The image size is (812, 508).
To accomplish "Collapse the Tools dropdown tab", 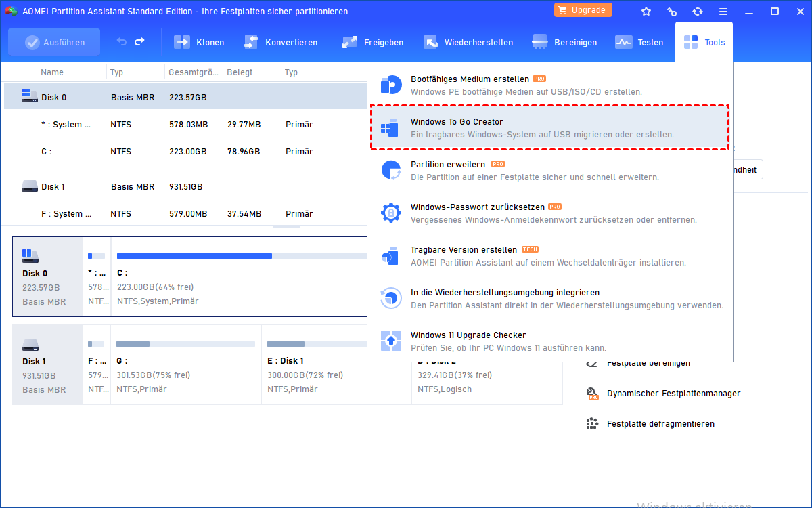I will 704,42.
